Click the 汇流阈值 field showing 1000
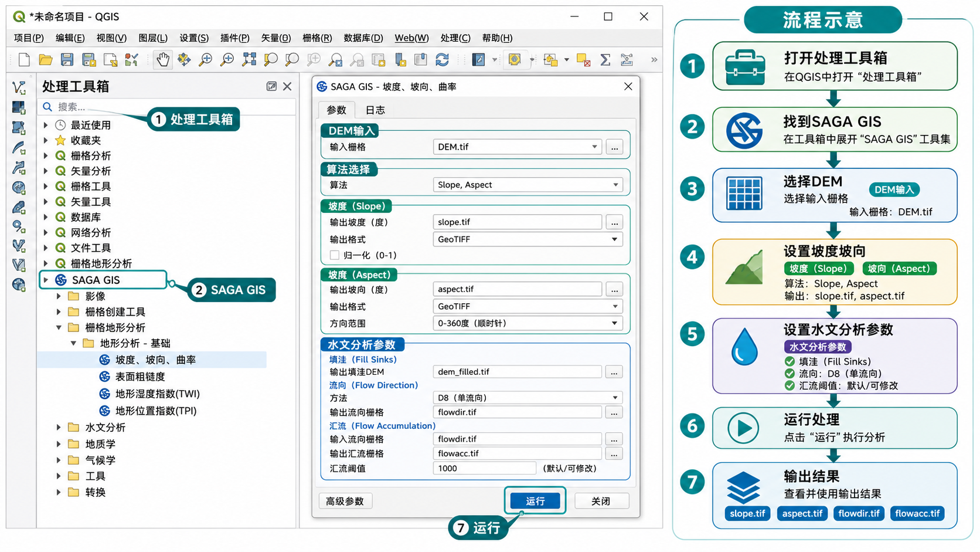Image resolution: width=980 pixels, height=552 pixels. [x=485, y=468]
